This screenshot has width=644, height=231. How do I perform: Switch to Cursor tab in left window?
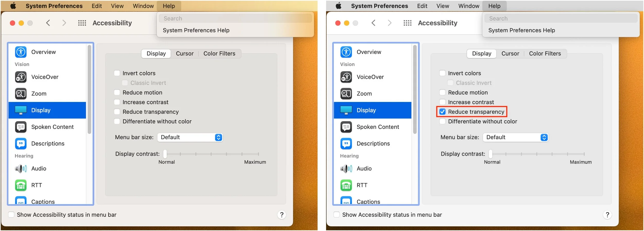tap(185, 54)
